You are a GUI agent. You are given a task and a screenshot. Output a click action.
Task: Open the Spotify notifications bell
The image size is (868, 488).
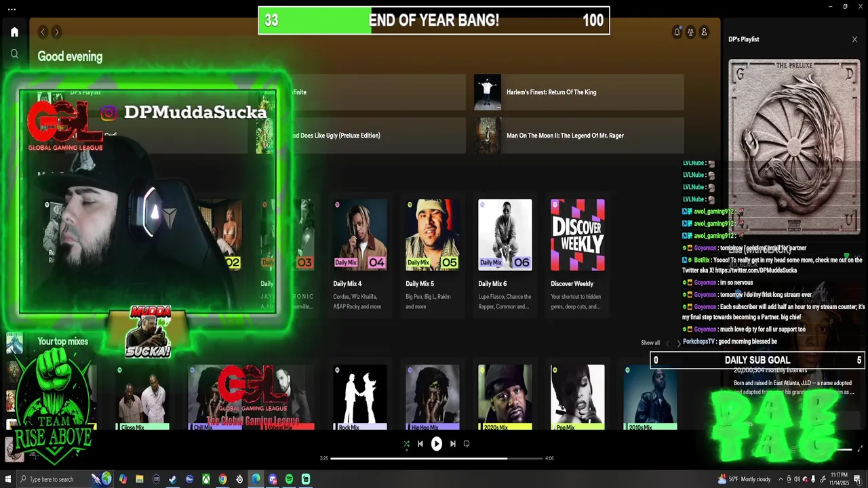coord(677,32)
